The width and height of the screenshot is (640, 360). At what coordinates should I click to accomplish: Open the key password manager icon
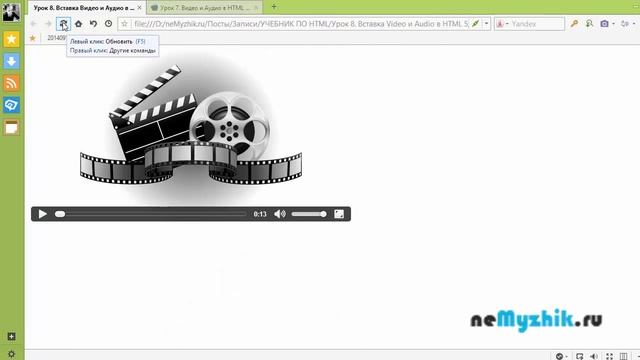(x=574, y=24)
